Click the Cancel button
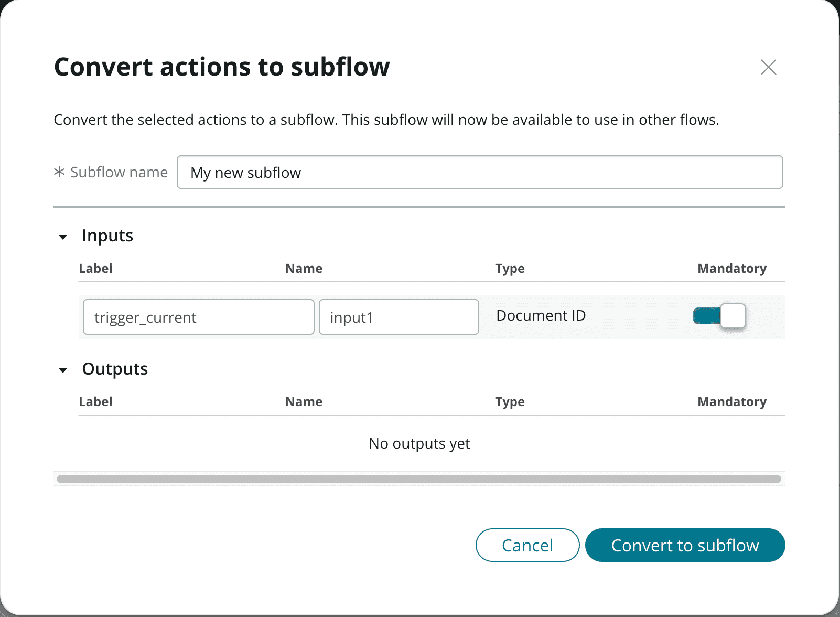The width and height of the screenshot is (840, 617). pos(527,545)
